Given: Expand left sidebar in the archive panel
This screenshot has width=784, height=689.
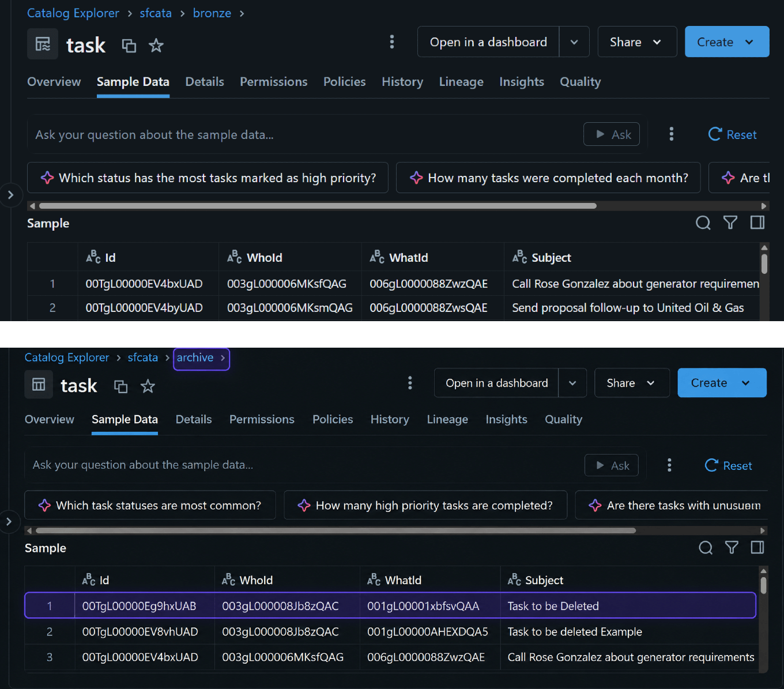Looking at the screenshot, I should (x=9, y=522).
